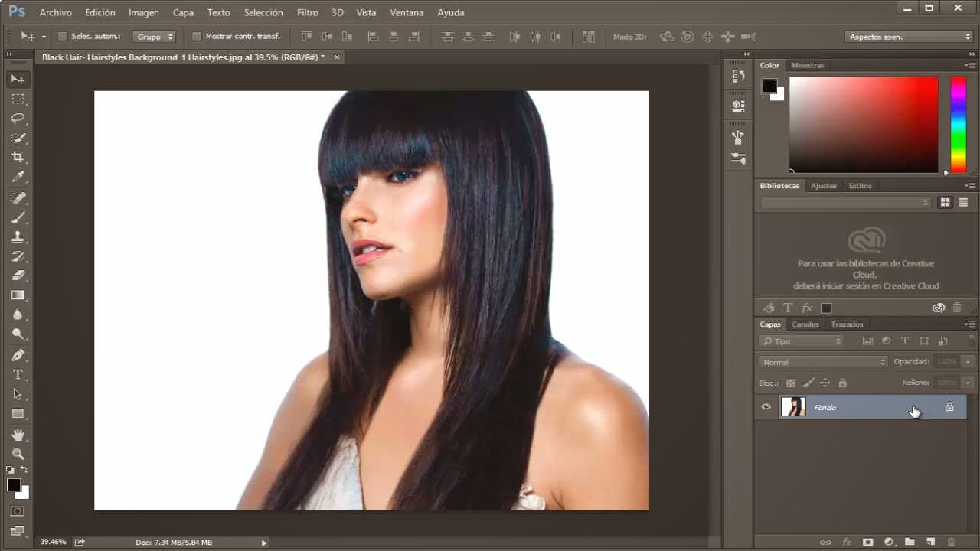The width and height of the screenshot is (980, 551).
Task: Select the Crop tool
Action: pos(18,157)
